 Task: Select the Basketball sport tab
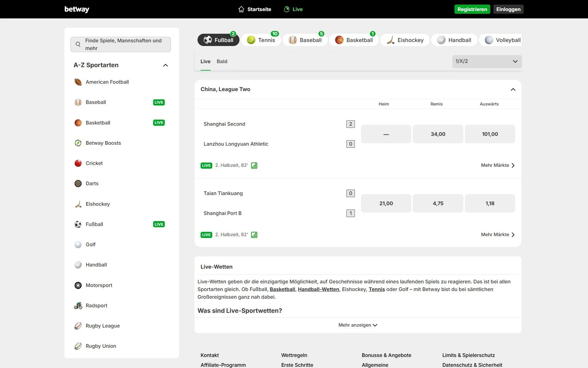tap(354, 40)
